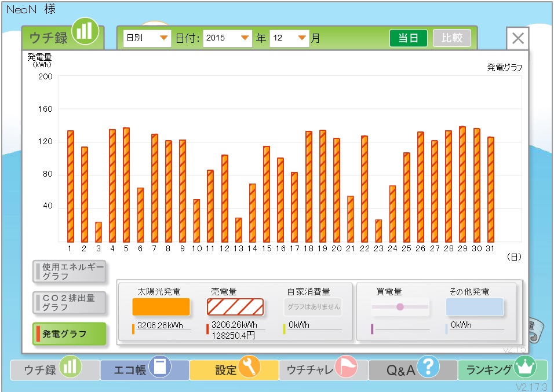Open エコ帳 from the bottom navigation
Viewport: 554px width, 392px height.
coord(144,370)
